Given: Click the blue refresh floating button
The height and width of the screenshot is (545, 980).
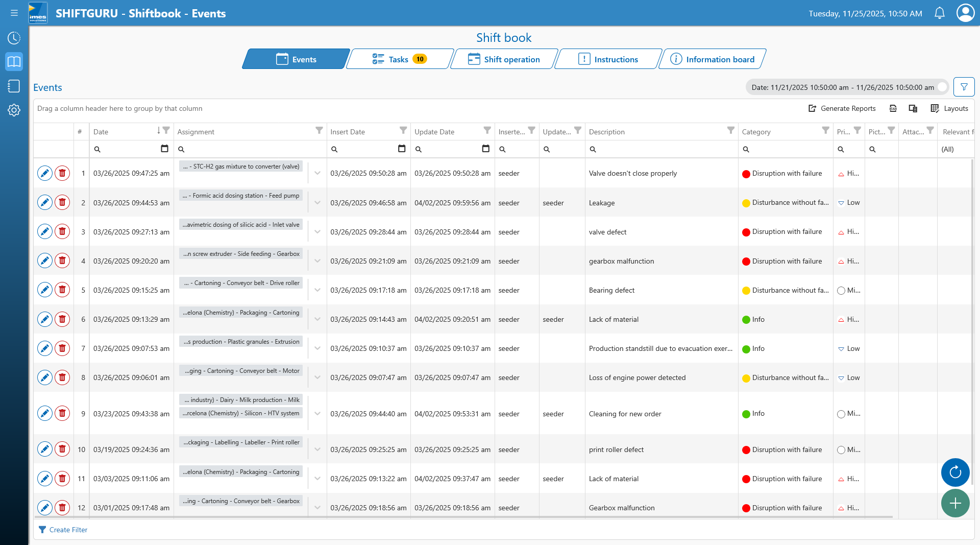Looking at the screenshot, I should (955, 472).
